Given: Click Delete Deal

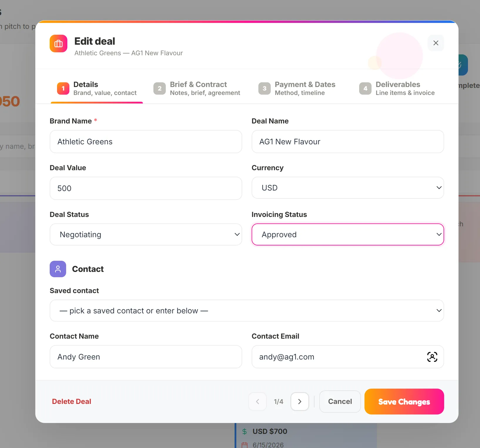Looking at the screenshot, I should 71,402.
